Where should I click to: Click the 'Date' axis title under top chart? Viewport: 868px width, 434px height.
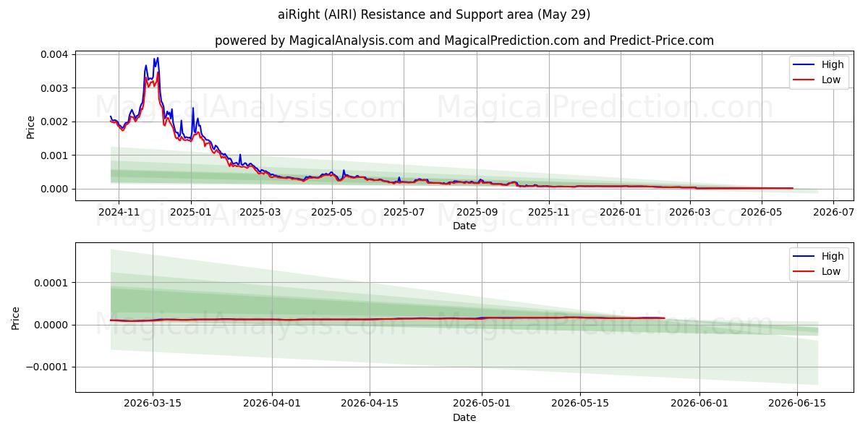(x=464, y=226)
